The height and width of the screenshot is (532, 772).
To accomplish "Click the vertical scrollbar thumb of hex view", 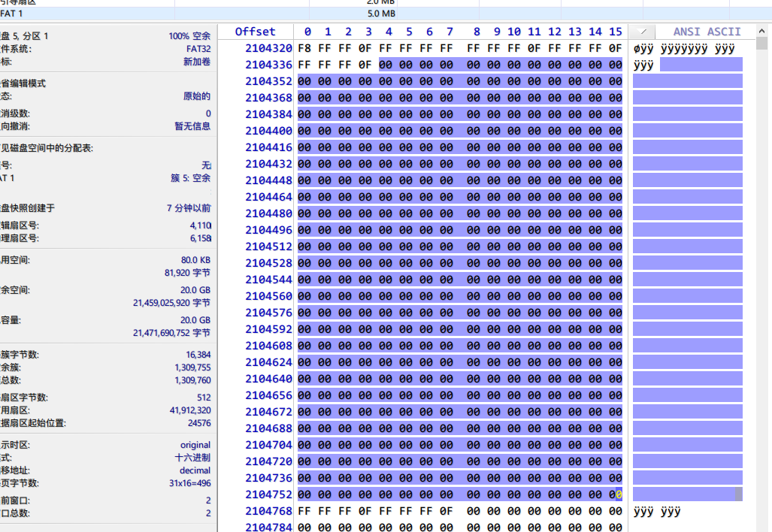I will click(761, 44).
